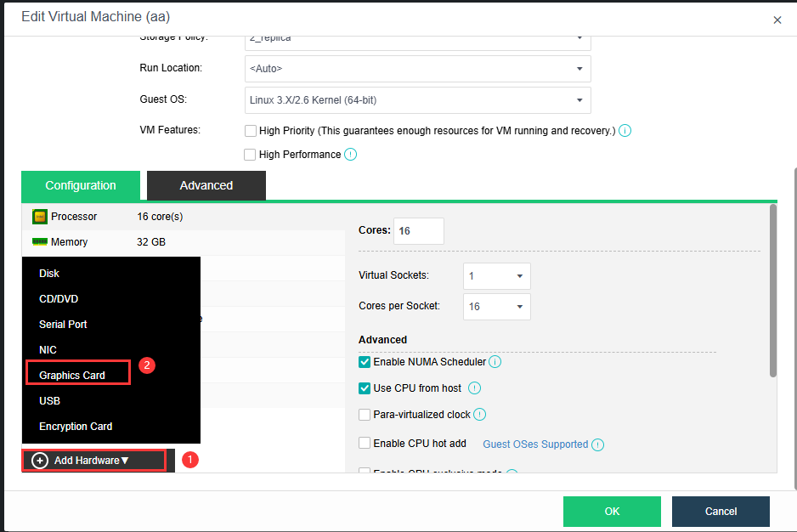The image size is (797, 532).
Task: Open the Guest OS dropdown
Action: (417, 100)
